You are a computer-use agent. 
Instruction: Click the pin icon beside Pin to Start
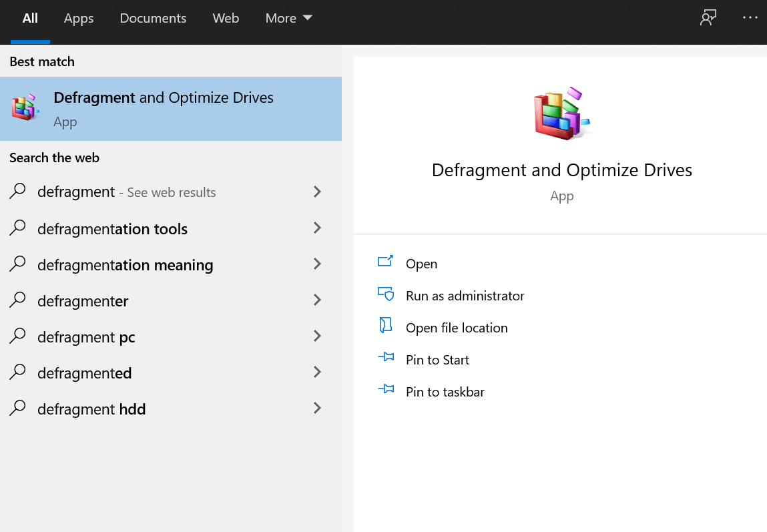386,358
